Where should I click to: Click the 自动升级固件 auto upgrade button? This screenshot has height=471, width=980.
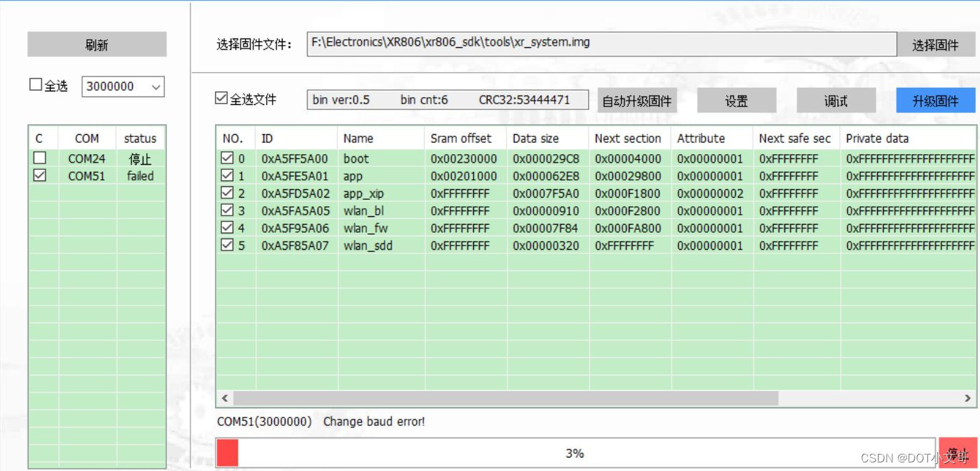point(637,101)
